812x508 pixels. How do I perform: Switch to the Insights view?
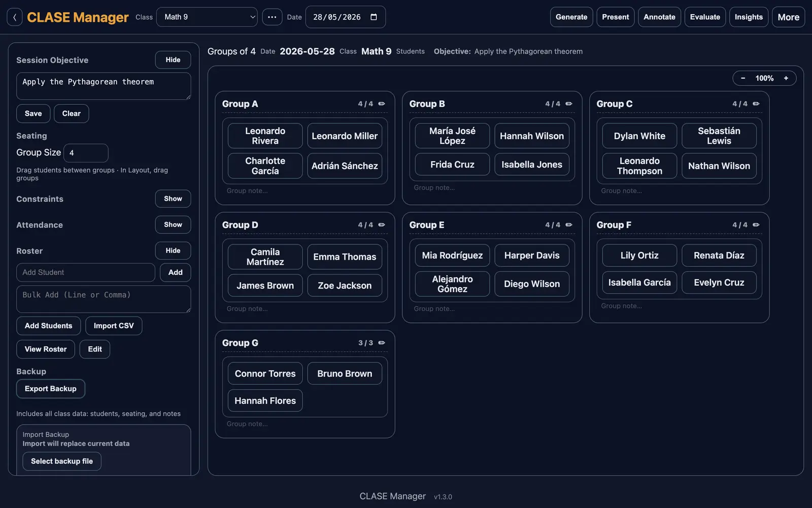pyautogui.click(x=749, y=17)
